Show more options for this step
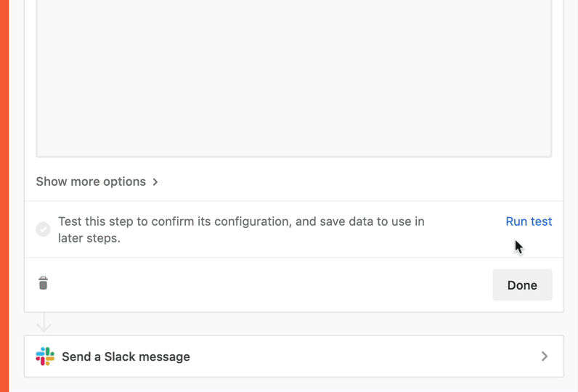 tap(91, 181)
